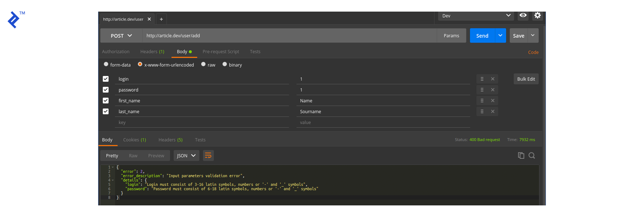The image size is (644, 217).
Task: Uncheck the password parameter checkbox
Action: click(106, 90)
